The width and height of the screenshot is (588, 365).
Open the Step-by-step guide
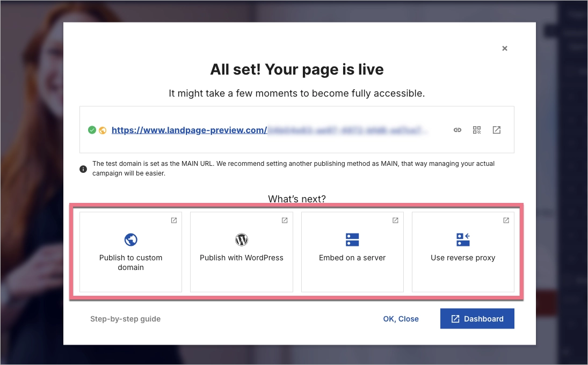coord(125,318)
